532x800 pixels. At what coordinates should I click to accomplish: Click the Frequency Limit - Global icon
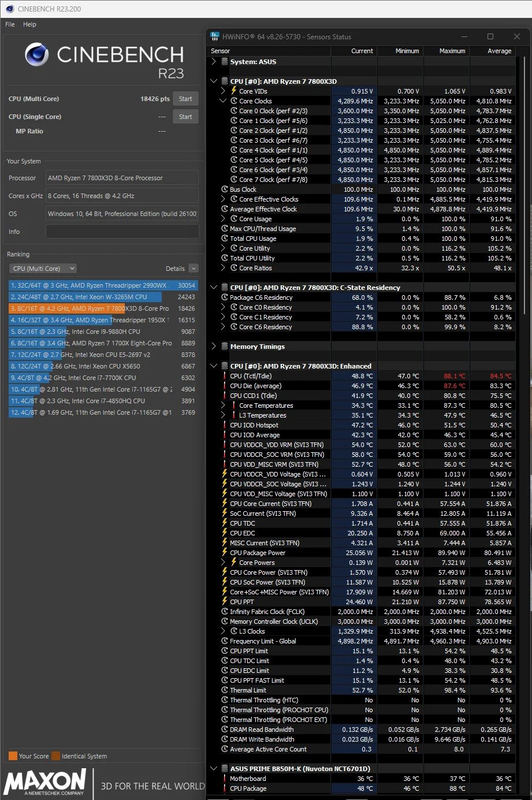(225, 641)
